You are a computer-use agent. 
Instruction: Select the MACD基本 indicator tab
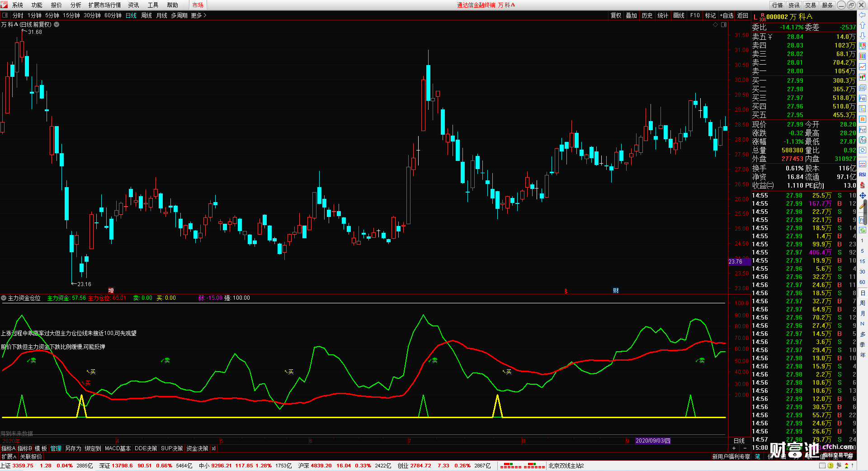(118, 448)
